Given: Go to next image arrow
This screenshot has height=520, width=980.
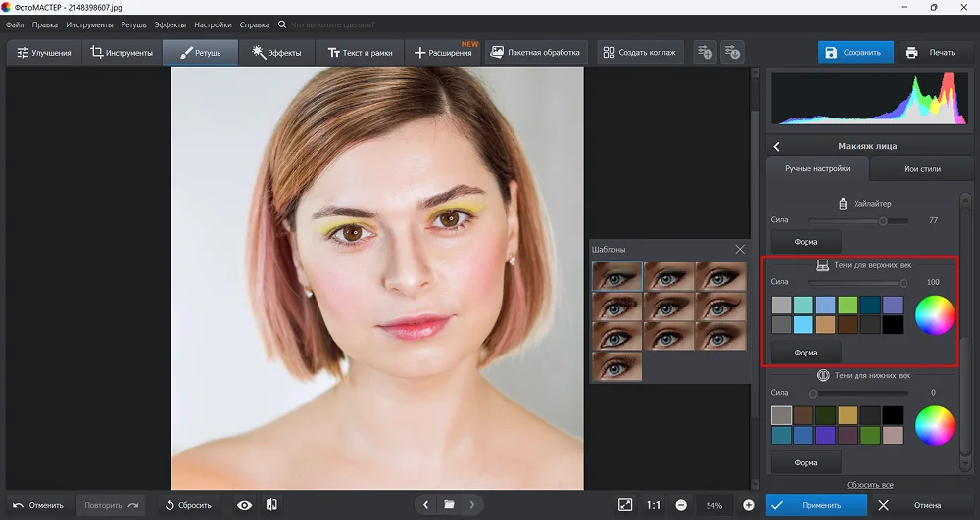Looking at the screenshot, I should (x=472, y=505).
